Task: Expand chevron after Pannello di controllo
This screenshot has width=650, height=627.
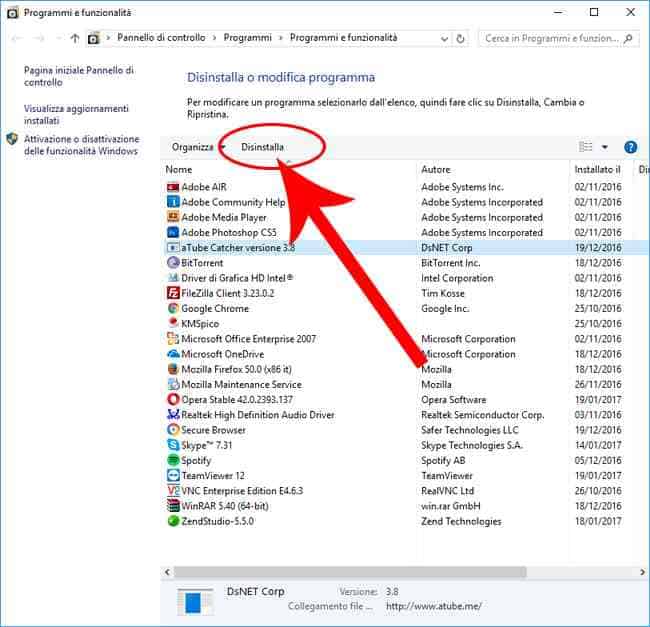Action: click(215, 38)
